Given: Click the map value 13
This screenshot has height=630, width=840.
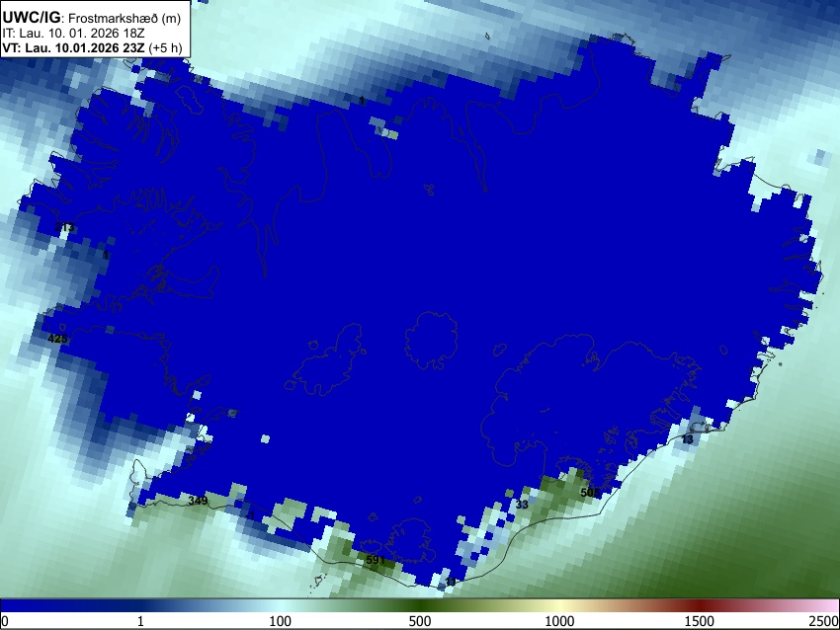Looking at the screenshot, I should (x=688, y=439).
